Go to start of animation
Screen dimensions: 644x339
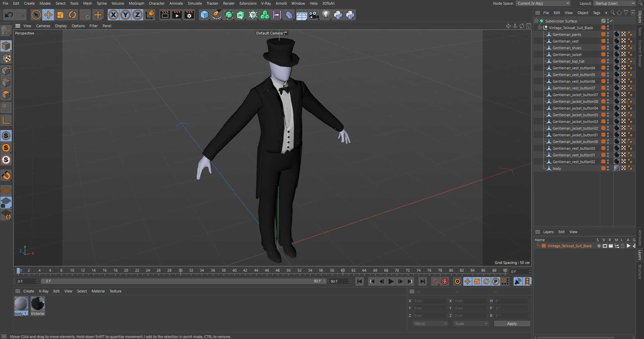tap(360, 281)
